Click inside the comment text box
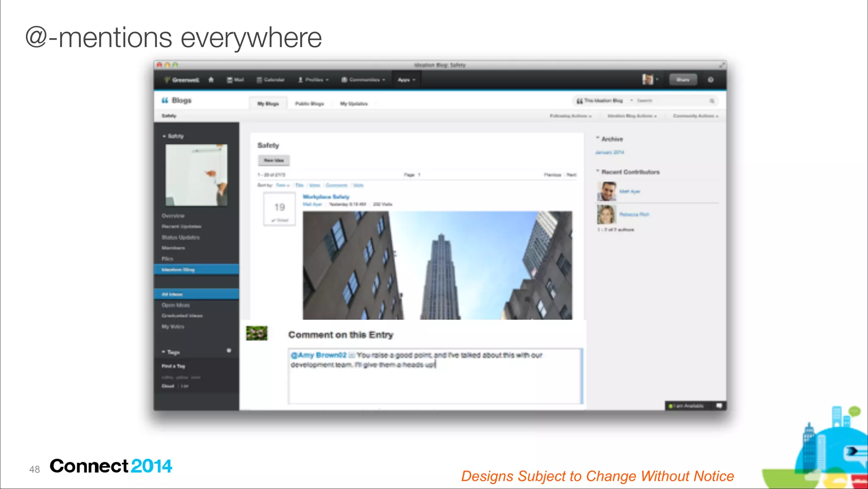Viewport: 868px width, 489px height. click(436, 376)
